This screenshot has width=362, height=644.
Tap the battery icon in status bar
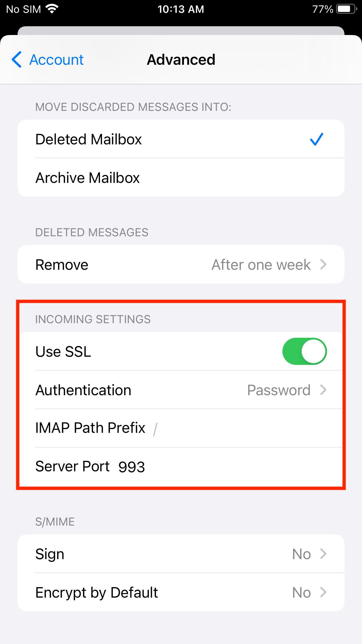[x=347, y=9]
